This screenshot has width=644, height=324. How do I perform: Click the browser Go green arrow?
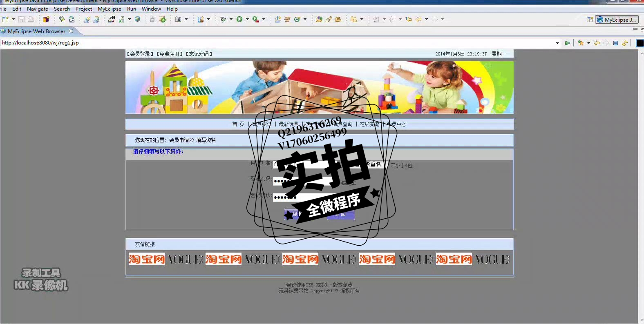pos(567,43)
